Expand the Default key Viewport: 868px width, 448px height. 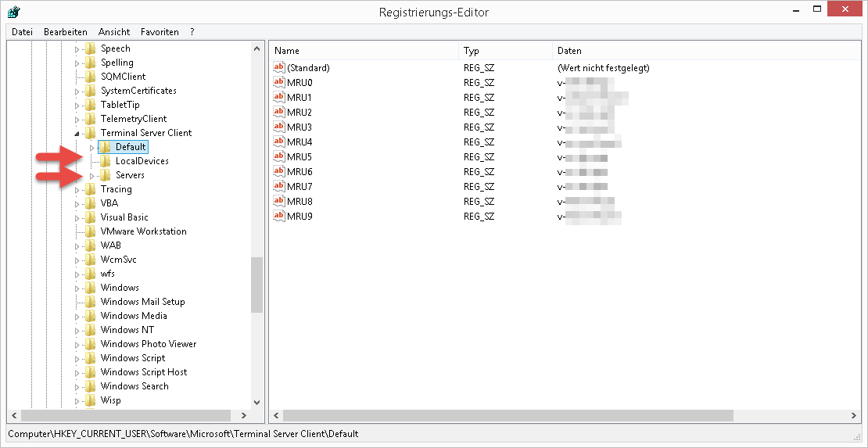click(92, 147)
